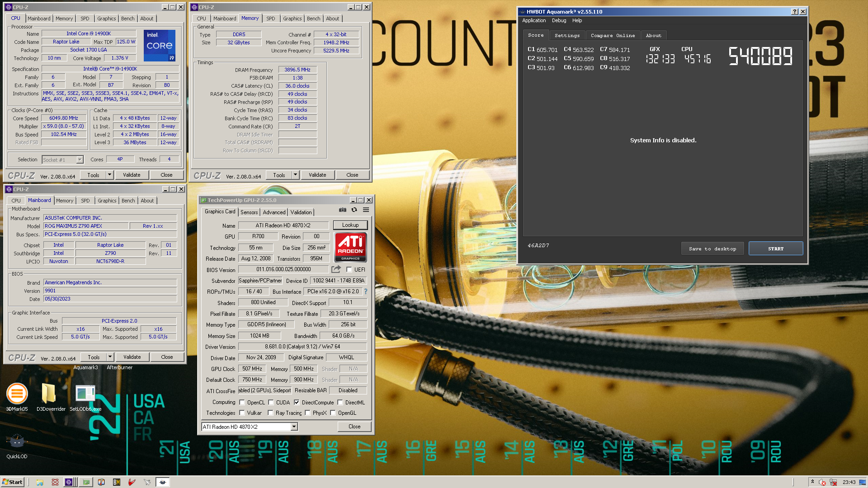Take a GPU-Z screenshot with the camera icon

[x=343, y=210]
